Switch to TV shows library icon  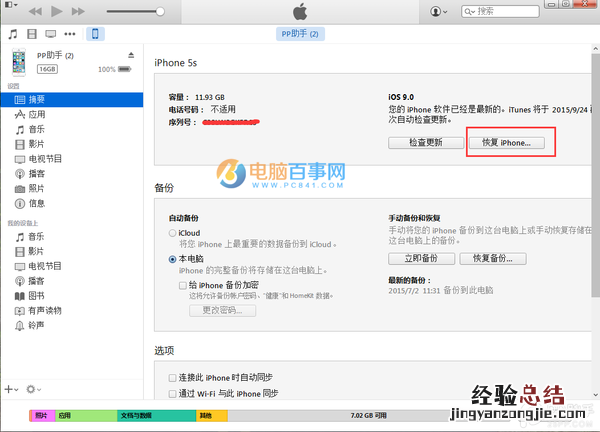(x=51, y=34)
